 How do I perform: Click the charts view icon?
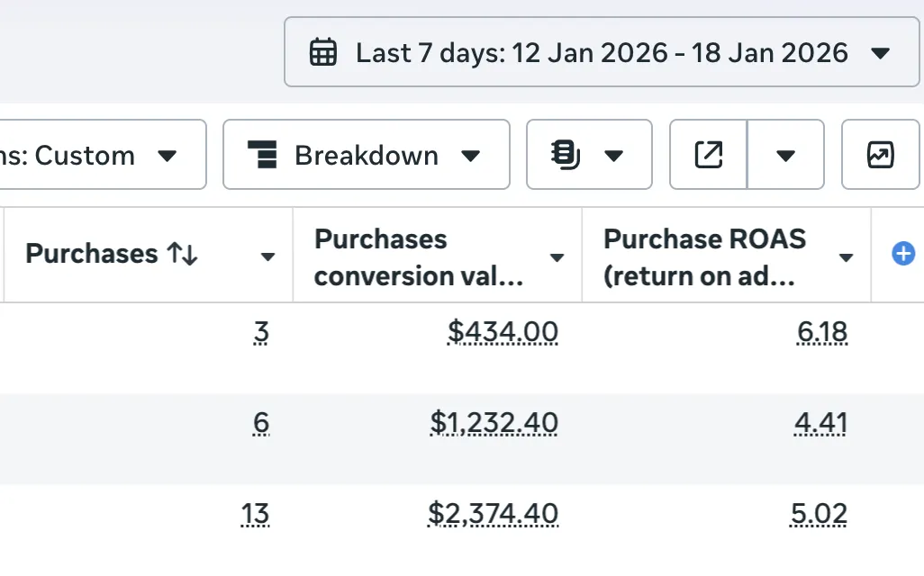tap(880, 155)
